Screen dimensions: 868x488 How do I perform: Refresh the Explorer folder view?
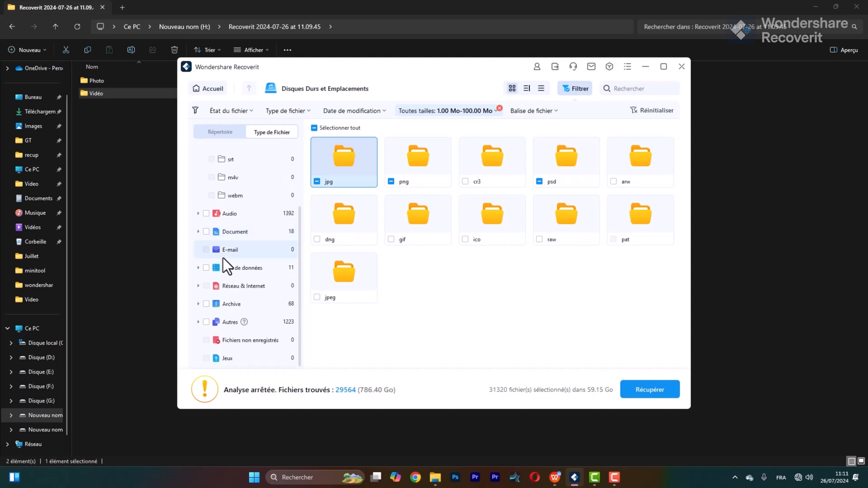click(x=77, y=27)
